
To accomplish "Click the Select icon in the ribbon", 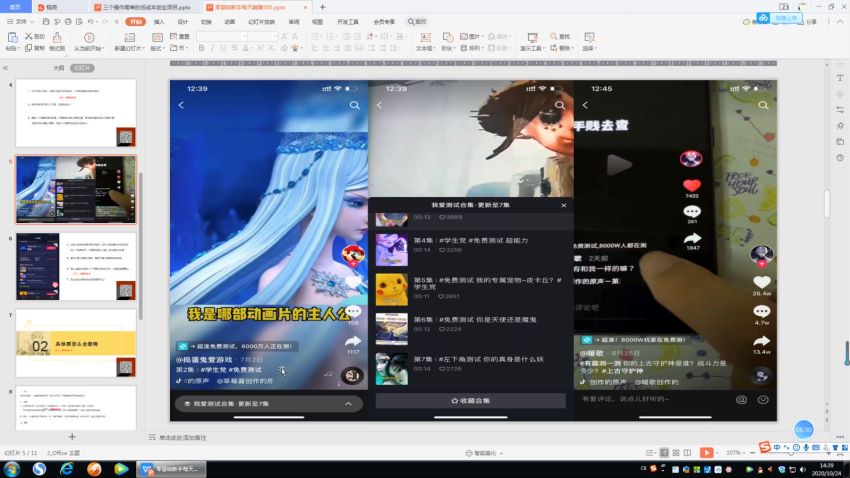I will click(589, 37).
